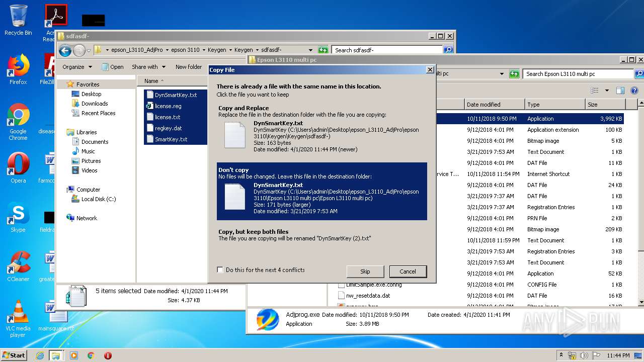Open Local Disk (C:) in navigation pane
This screenshot has height=362, width=644.
(99, 199)
